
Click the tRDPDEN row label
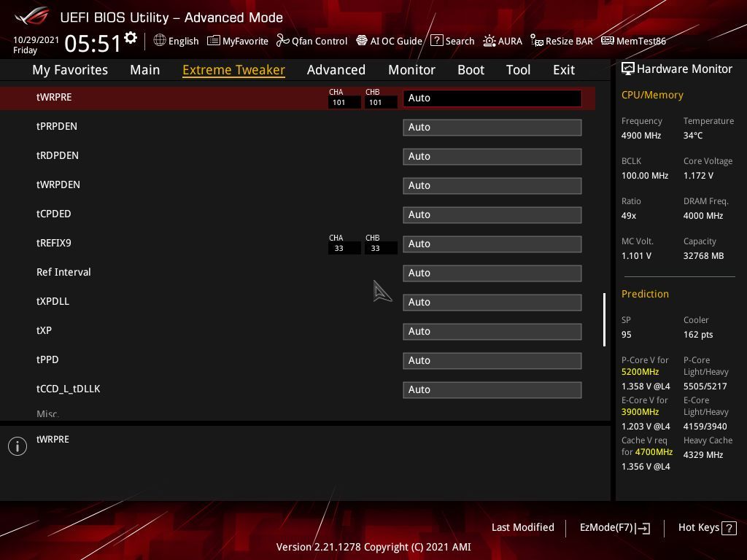click(57, 155)
